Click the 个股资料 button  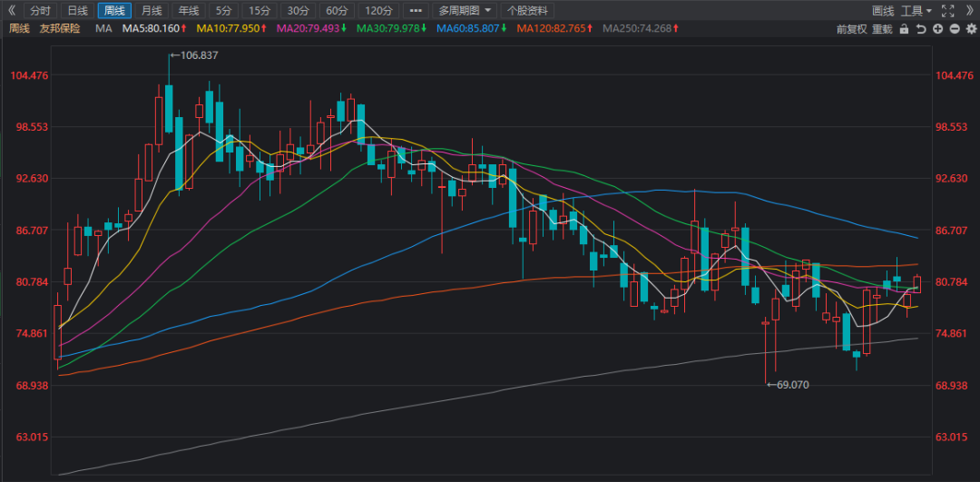[x=527, y=11]
